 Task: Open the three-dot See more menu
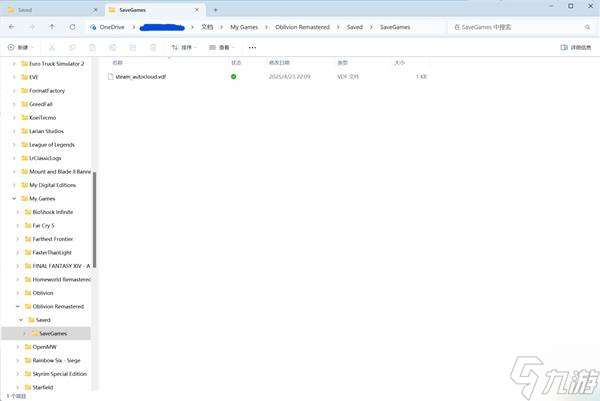252,47
